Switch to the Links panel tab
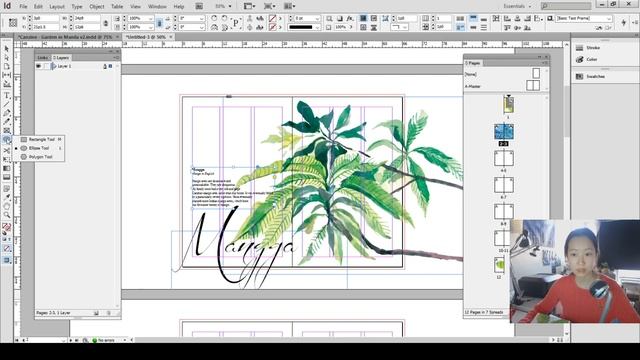This screenshot has height=360, width=640. [x=43, y=58]
